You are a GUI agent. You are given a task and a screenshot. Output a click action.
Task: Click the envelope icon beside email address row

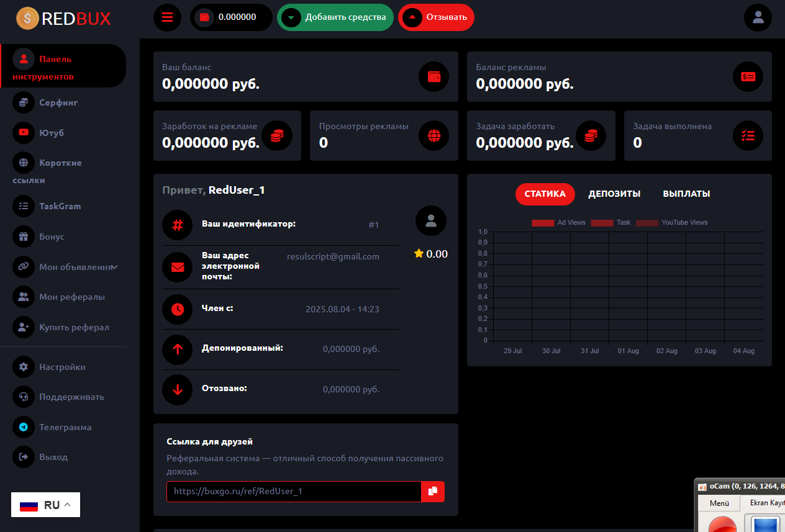coord(178,268)
